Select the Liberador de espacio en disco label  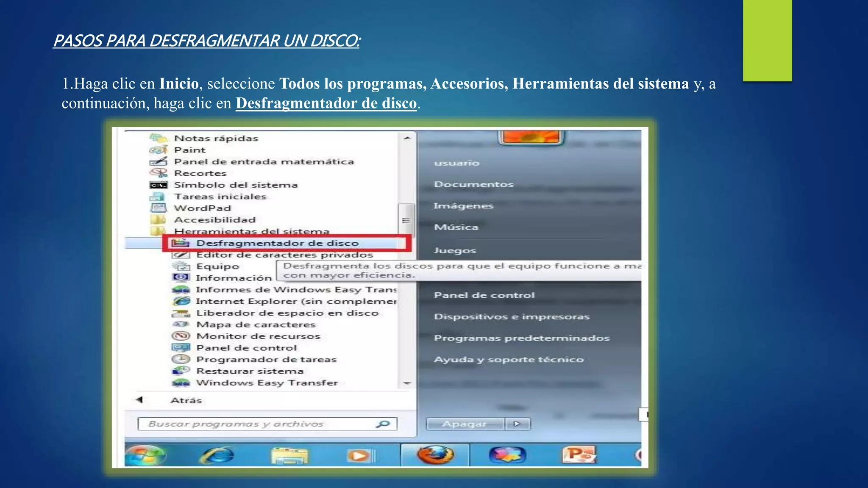[x=287, y=313]
